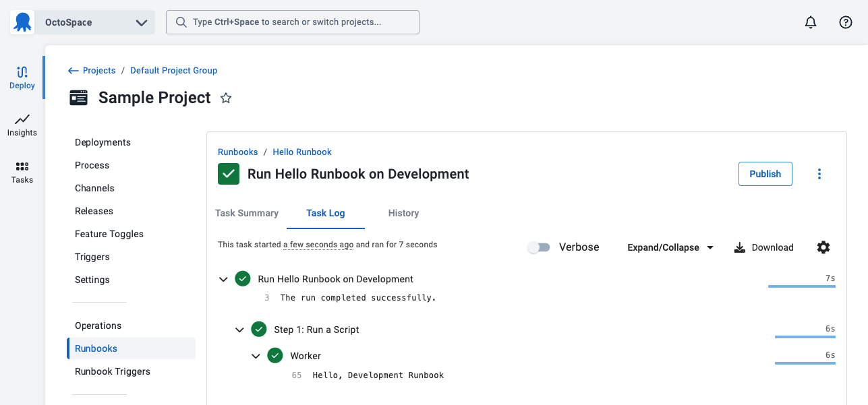
Task: Open the History tab
Action: click(x=403, y=213)
